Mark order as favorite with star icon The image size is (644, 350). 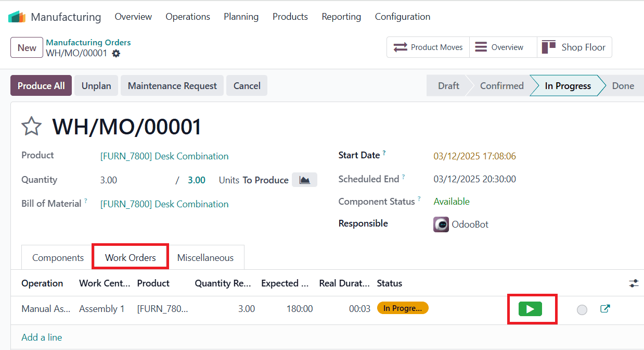tap(31, 127)
